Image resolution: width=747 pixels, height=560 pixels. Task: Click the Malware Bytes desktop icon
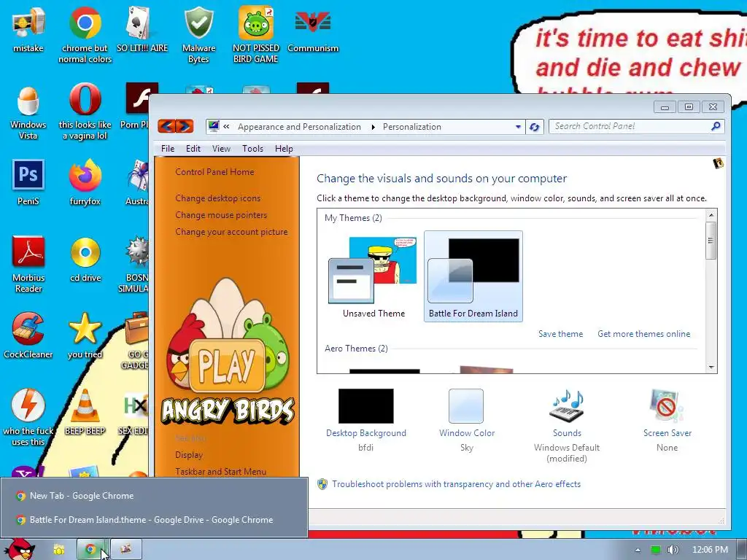click(198, 35)
